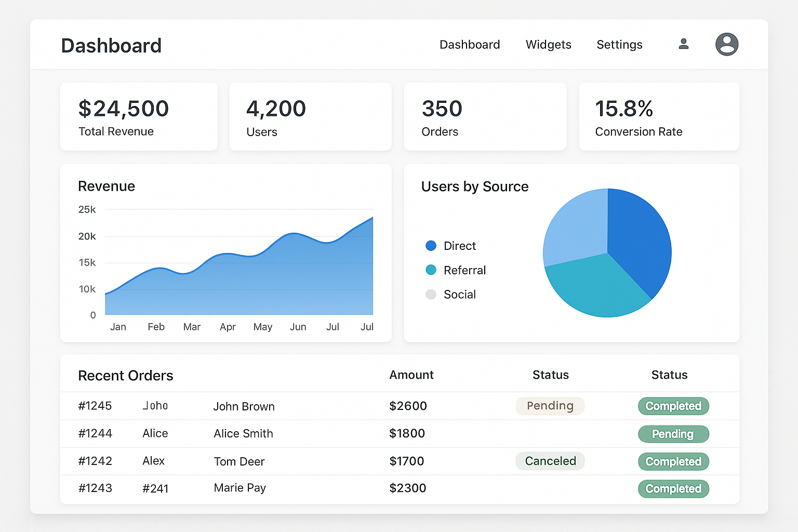Sort by the Amount column header
The height and width of the screenshot is (532, 798).
coord(411,375)
